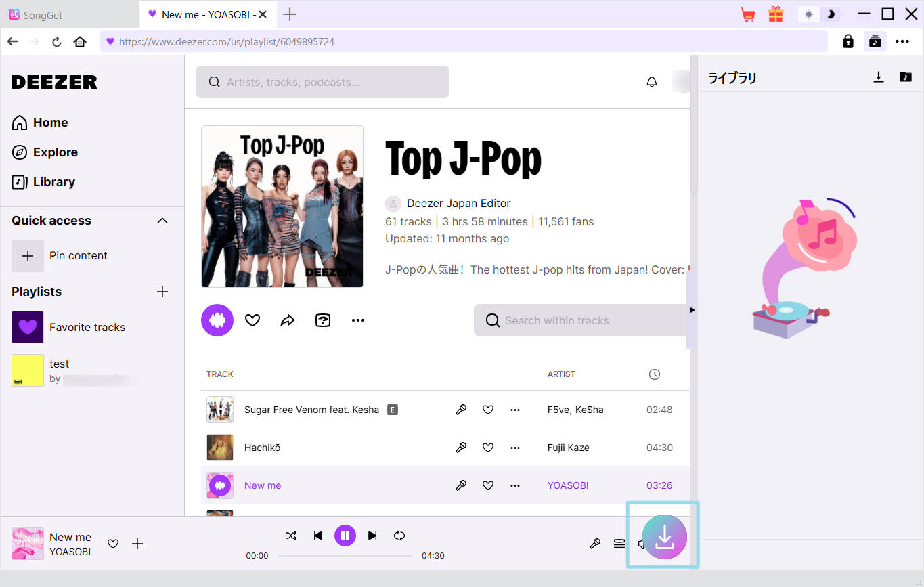This screenshot has width=924, height=587.
Task: Like the now-playing song in player bar
Action: tap(113, 544)
